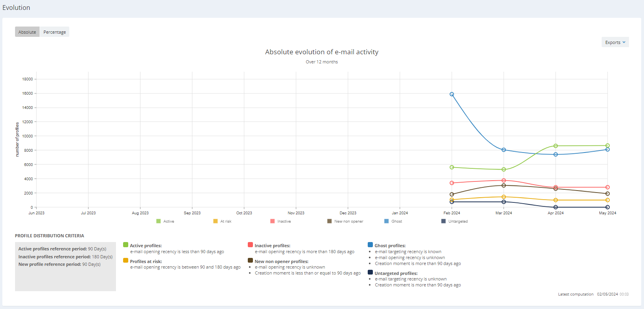Switch to the Absolute tab

[27, 32]
